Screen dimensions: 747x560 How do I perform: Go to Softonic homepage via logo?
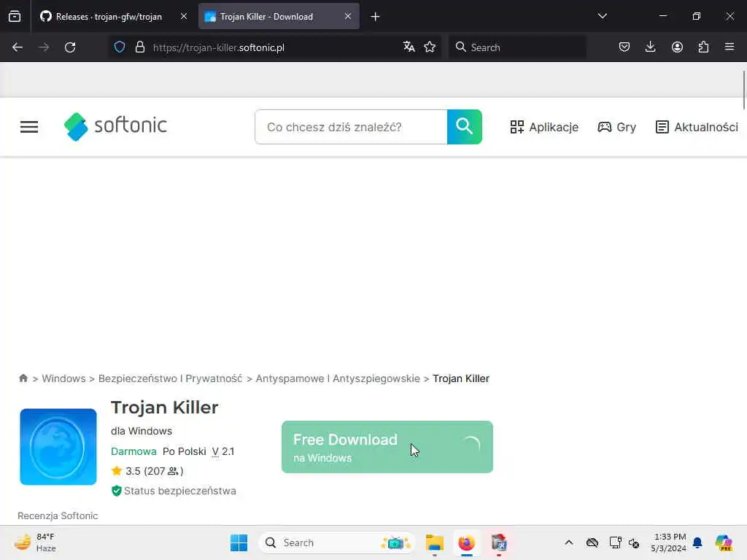(x=115, y=127)
